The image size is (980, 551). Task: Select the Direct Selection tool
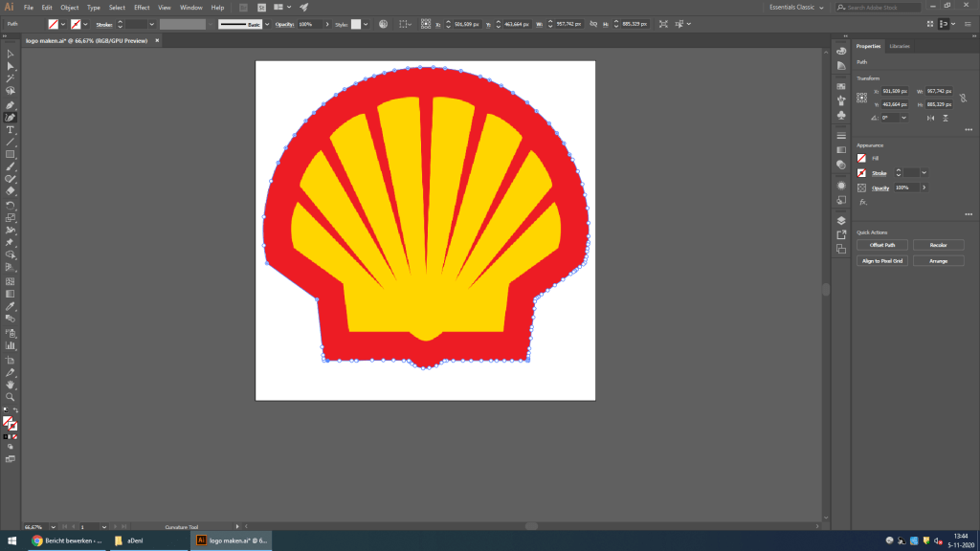click(x=11, y=66)
